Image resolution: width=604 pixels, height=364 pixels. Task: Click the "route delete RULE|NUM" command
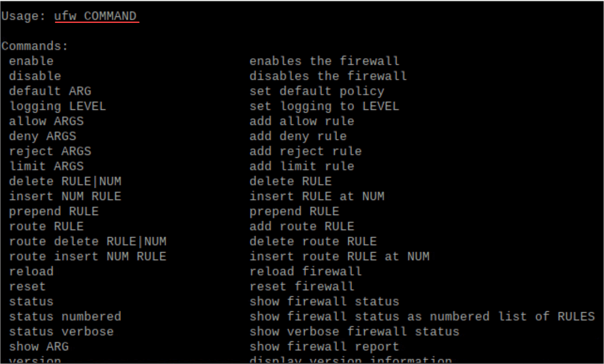click(x=88, y=241)
